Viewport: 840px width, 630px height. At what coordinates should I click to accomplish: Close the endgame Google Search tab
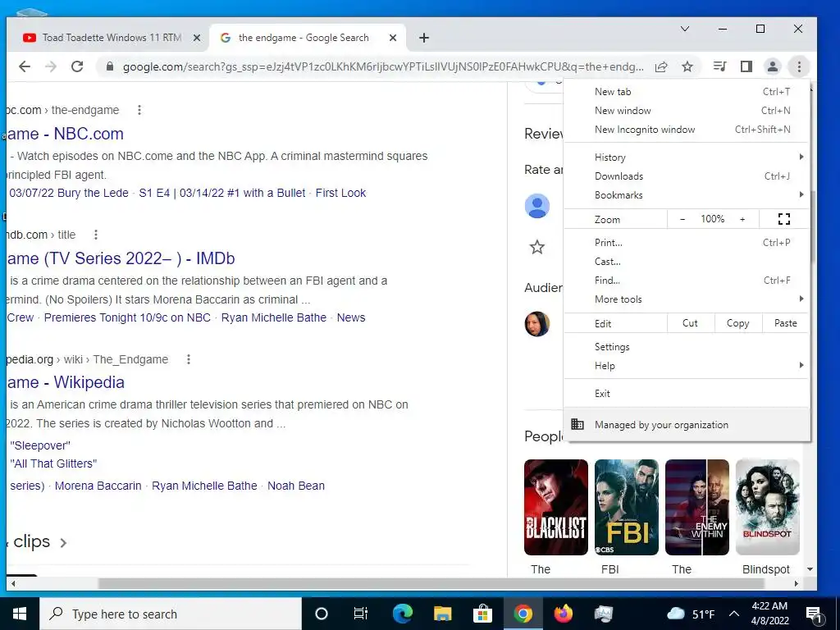click(393, 38)
